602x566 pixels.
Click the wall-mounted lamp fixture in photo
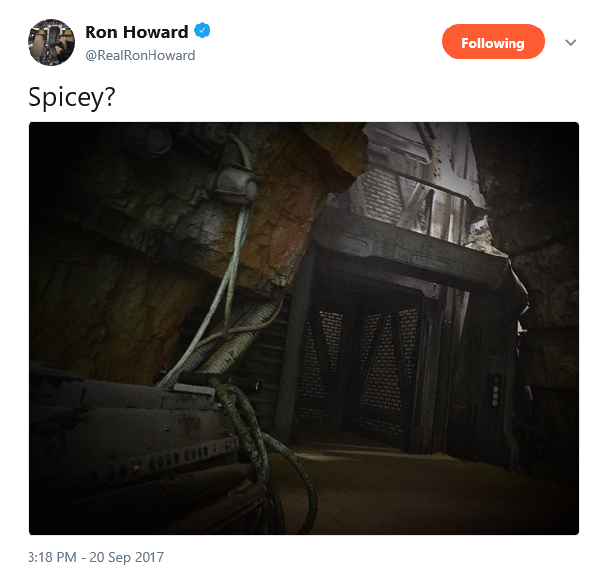point(235,180)
